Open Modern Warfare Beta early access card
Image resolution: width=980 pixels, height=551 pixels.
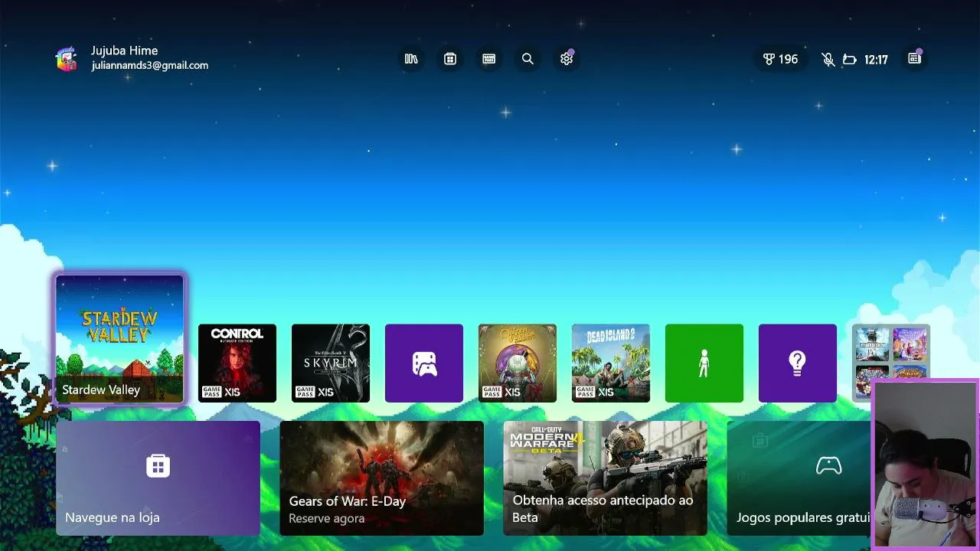606,478
